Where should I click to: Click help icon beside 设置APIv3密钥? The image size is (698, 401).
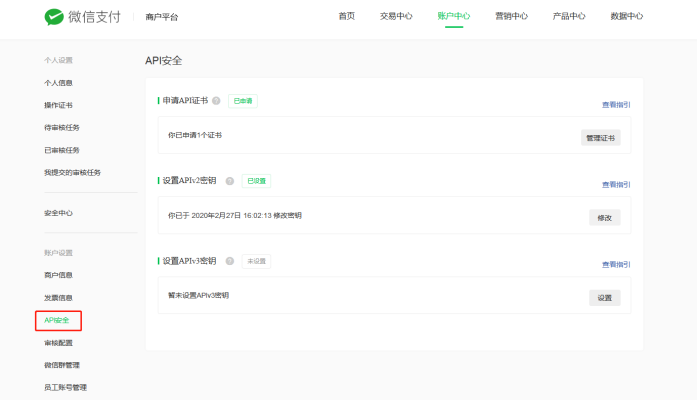229,261
